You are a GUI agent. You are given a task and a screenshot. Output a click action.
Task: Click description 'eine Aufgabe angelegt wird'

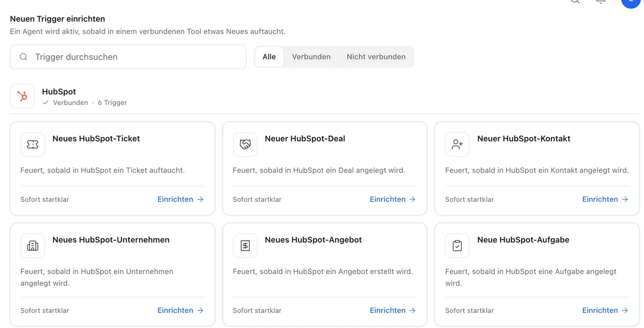click(531, 277)
